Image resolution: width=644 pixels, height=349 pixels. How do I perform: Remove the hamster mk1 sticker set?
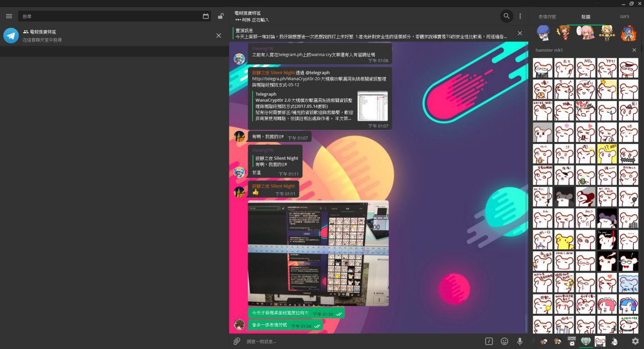pos(634,50)
